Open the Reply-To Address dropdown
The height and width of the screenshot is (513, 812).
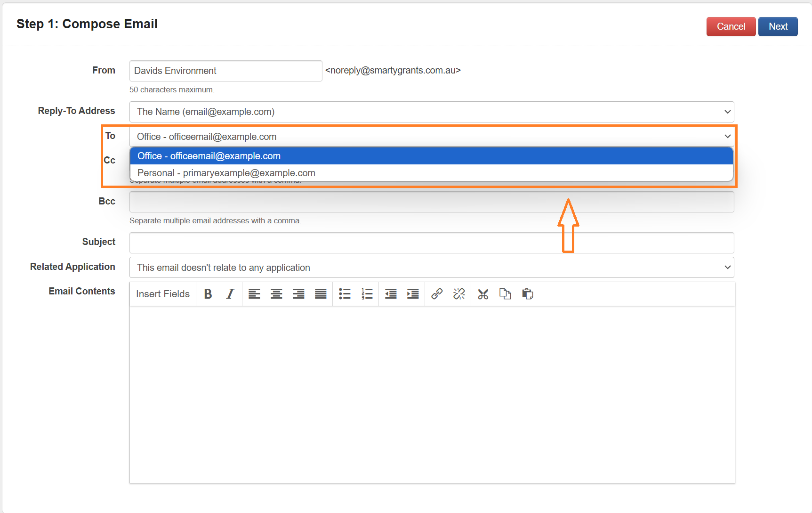click(431, 112)
